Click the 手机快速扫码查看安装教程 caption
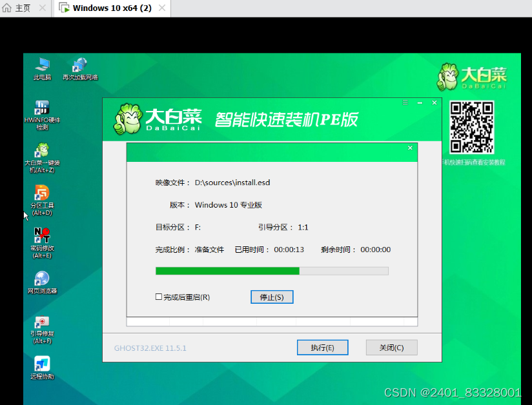 [x=474, y=163]
